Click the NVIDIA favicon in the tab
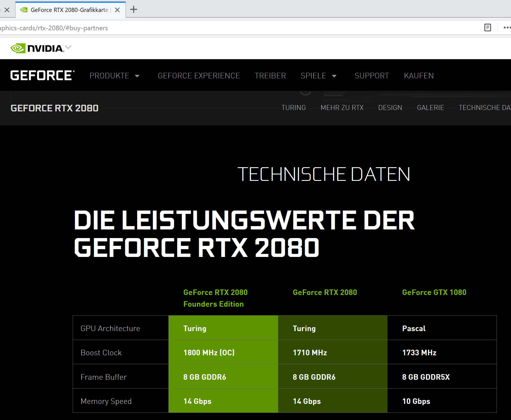The image size is (511, 420). (x=24, y=10)
